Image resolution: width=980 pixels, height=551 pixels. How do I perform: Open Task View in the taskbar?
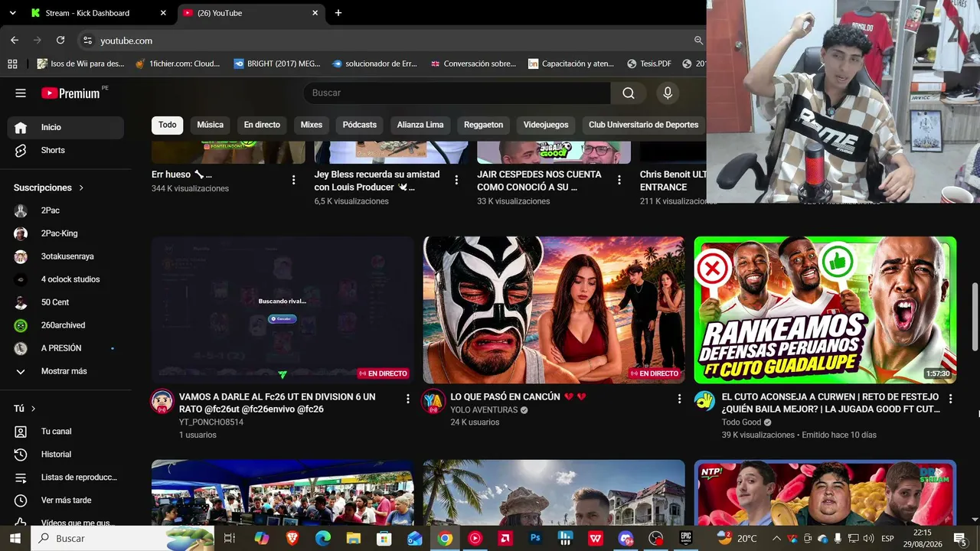tap(229, 539)
